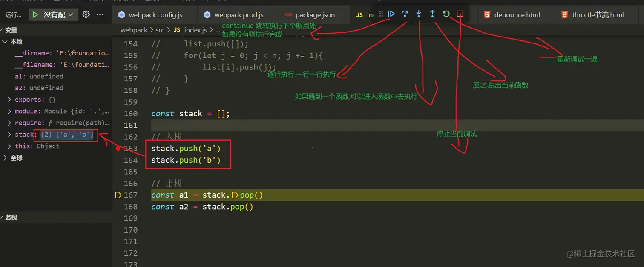The height and width of the screenshot is (267, 644).
Task: Click the yellow execution pointer at line 167
Action: point(118,195)
